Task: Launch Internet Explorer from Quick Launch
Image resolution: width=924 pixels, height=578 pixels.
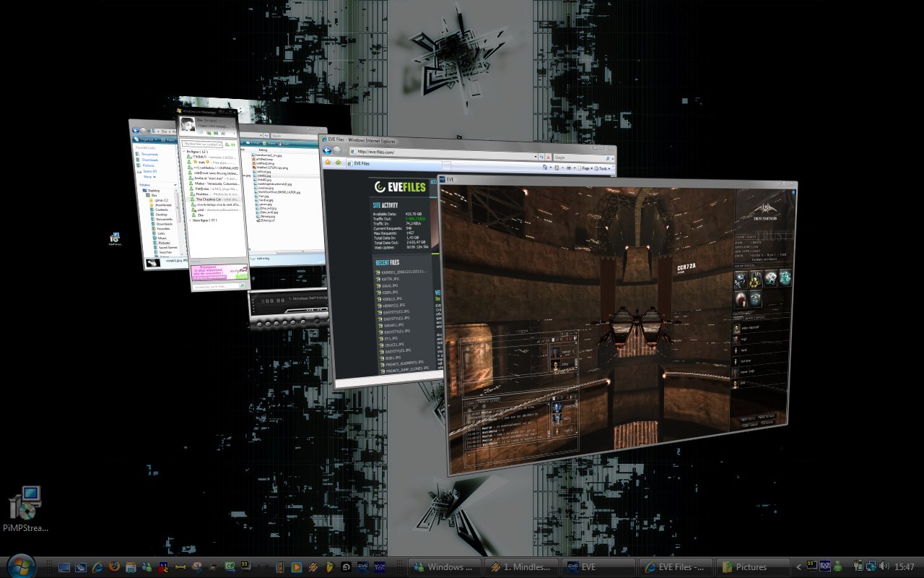Action: (x=97, y=567)
